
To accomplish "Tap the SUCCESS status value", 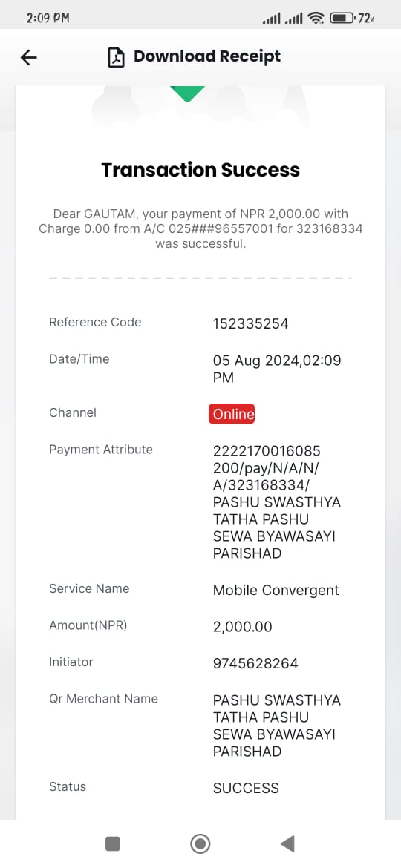I will tap(246, 788).
